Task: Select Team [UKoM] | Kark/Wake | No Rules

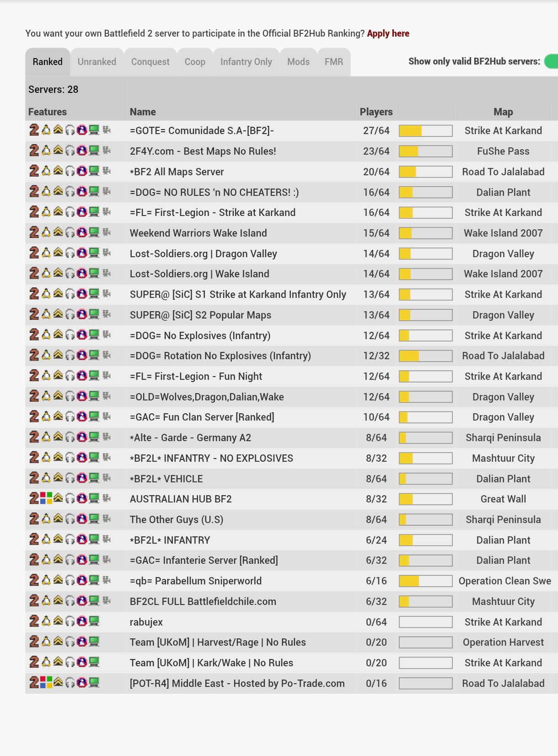Action: pyautogui.click(x=211, y=663)
